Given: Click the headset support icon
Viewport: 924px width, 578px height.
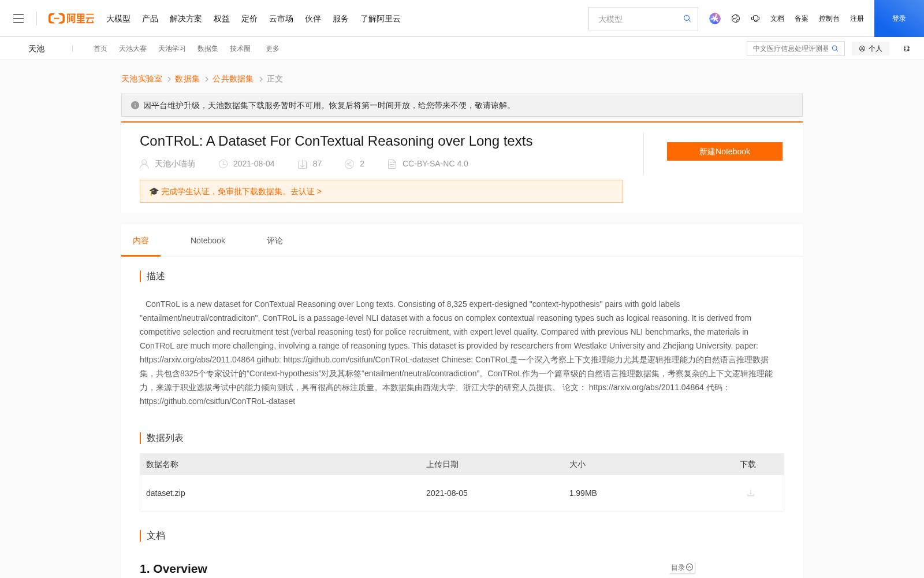Looking at the screenshot, I should pos(755,18).
